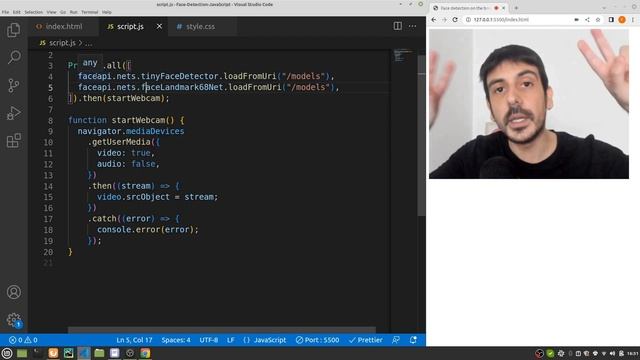Click line number 8 in the gutter
This screenshot has height=360, width=640.
pyautogui.click(x=50, y=120)
